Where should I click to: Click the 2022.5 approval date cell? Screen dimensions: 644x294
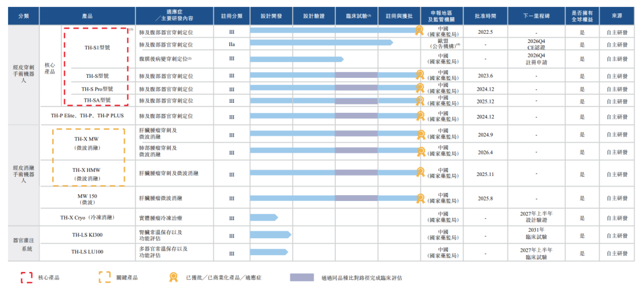pyautogui.click(x=485, y=31)
